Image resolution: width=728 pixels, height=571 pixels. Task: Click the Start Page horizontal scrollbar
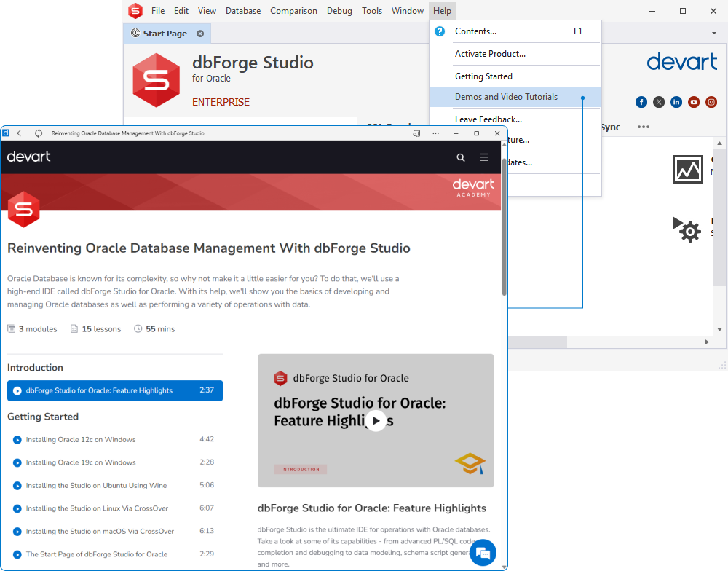click(538, 342)
